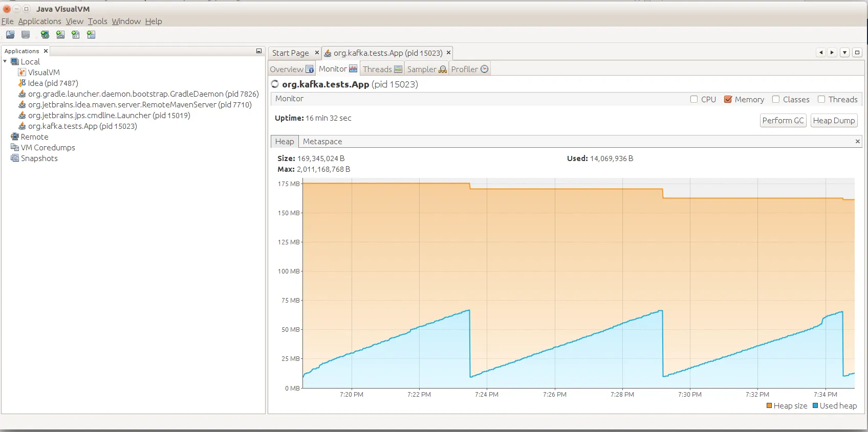Image resolution: width=868 pixels, height=432 pixels.
Task: Click the Add Remote Host toolbar icon
Action: [45, 35]
